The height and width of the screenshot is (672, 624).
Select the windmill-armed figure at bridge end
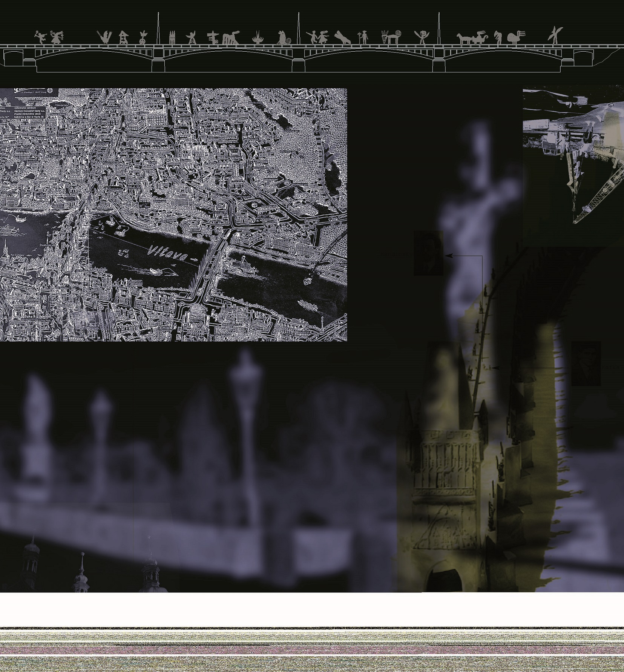(x=555, y=35)
